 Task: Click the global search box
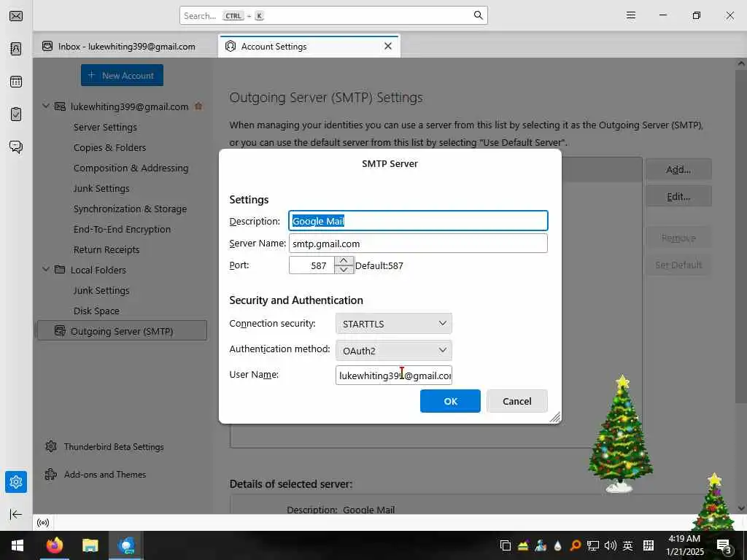333,15
